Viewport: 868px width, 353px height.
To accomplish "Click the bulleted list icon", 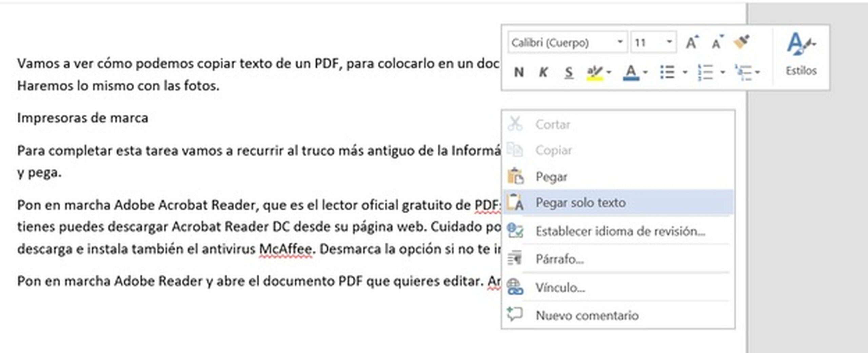I will pos(667,72).
